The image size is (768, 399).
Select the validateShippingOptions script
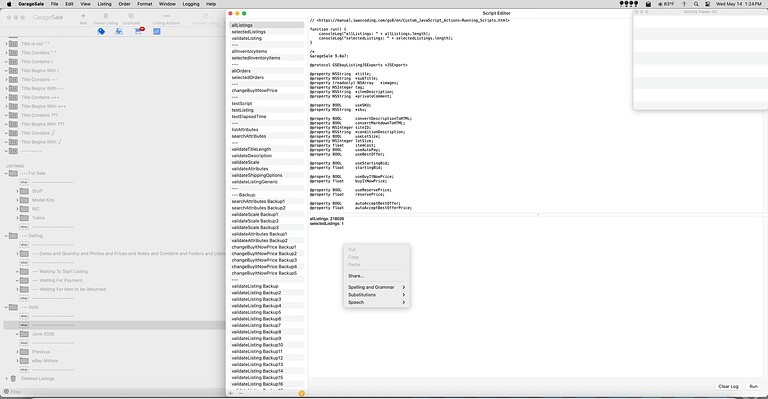(266, 175)
